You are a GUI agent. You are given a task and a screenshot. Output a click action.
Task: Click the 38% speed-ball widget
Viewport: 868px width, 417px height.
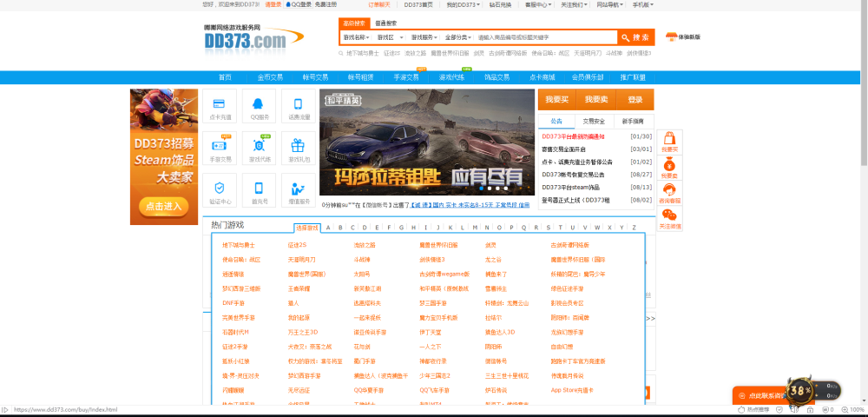(x=800, y=390)
